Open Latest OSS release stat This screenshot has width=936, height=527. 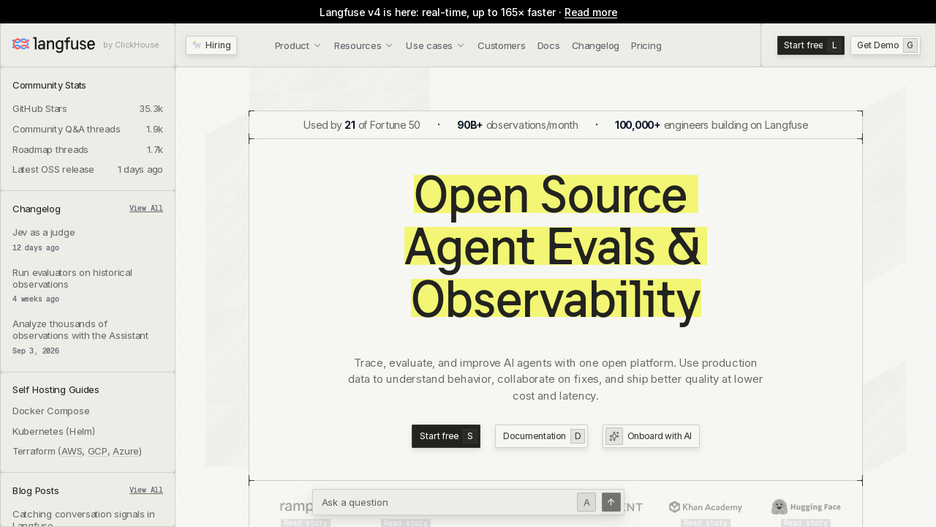point(87,169)
